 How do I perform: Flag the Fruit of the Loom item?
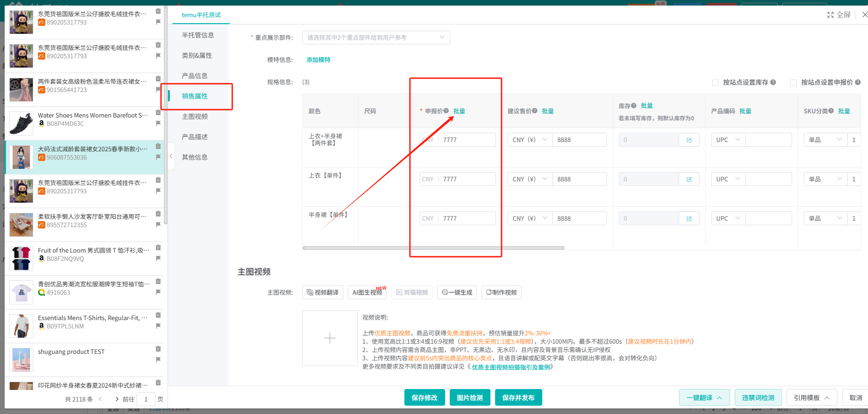(158, 258)
